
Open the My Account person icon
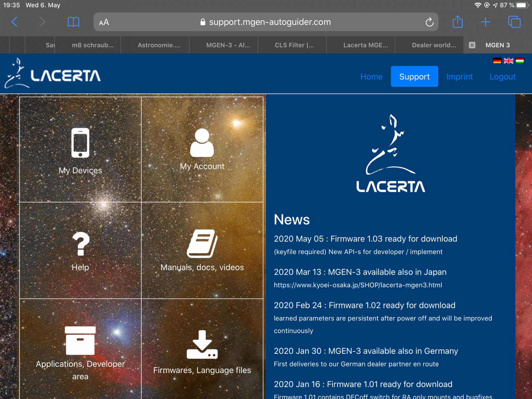click(x=202, y=143)
